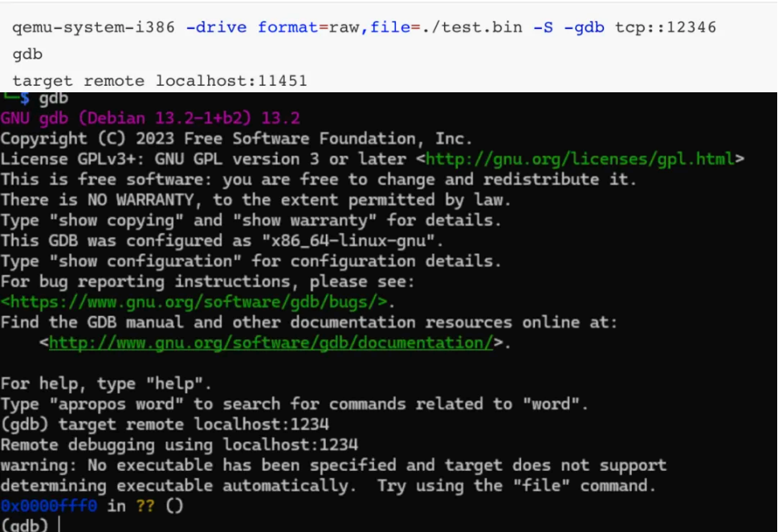Click the 'target remote localhost:11451' code line
Viewport: 778px width, 532px height.
pyautogui.click(x=160, y=81)
